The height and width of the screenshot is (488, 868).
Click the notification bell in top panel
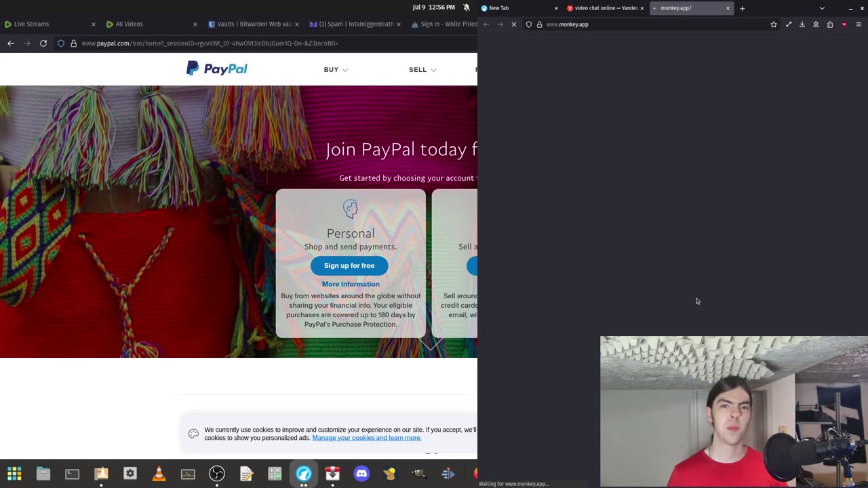[467, 7]
